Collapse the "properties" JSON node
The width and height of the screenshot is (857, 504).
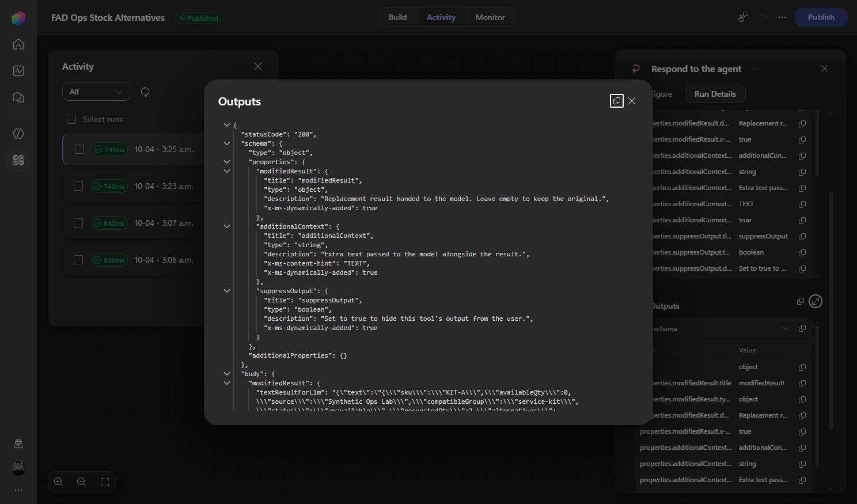pos(227,162)
